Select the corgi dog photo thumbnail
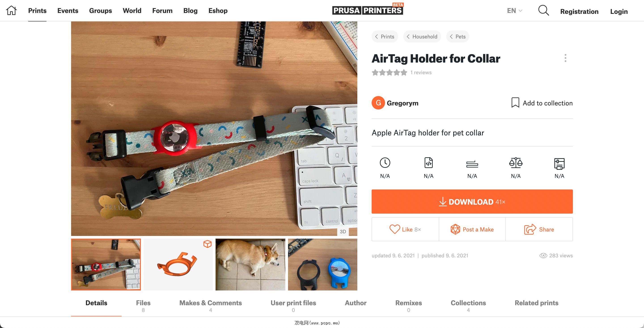The image size is (644, 328). pyautogui.click(x=250, y=264)
